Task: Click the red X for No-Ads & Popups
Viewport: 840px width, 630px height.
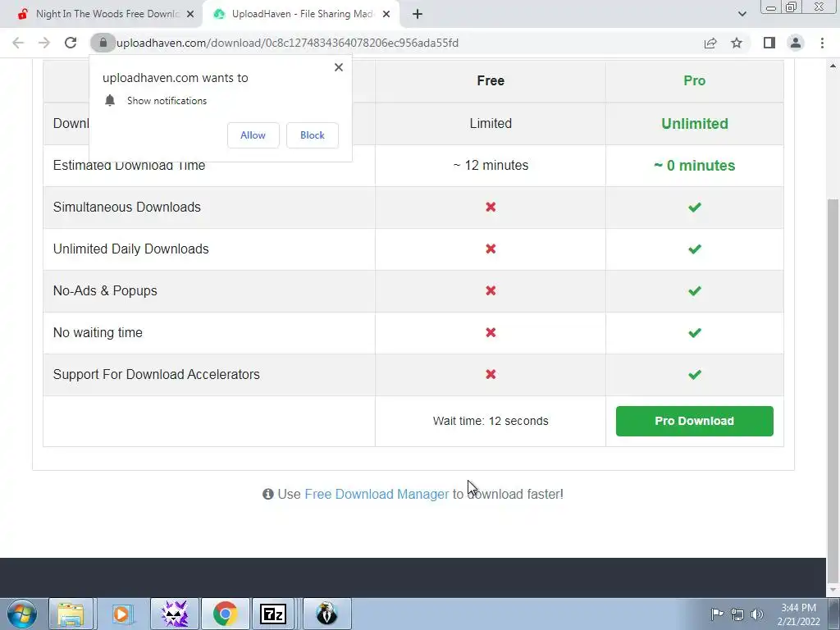Action: [491, 290]
